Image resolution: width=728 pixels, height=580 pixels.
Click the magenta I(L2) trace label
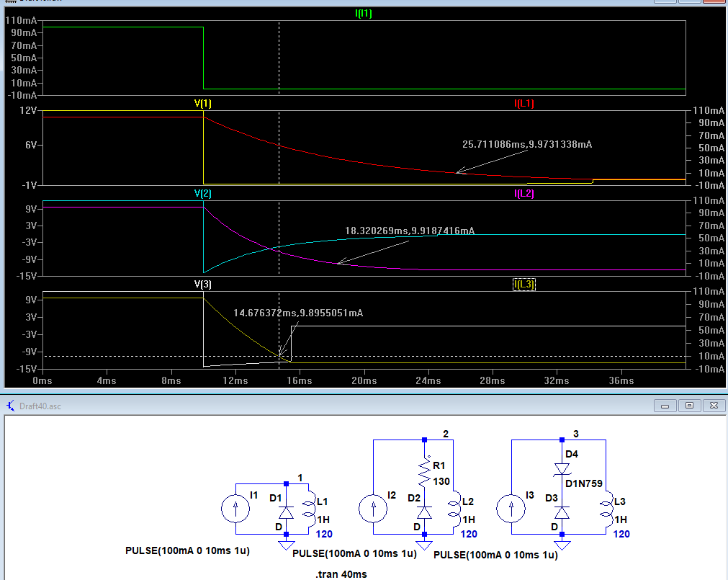523,193
